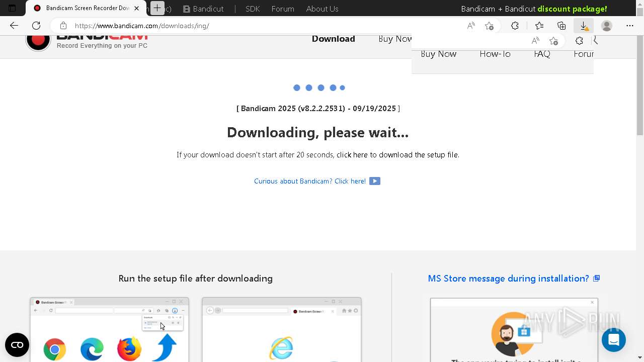The image size is (644, 362).
Task: Open MS Store message during installation link
Action: point(514,279)
